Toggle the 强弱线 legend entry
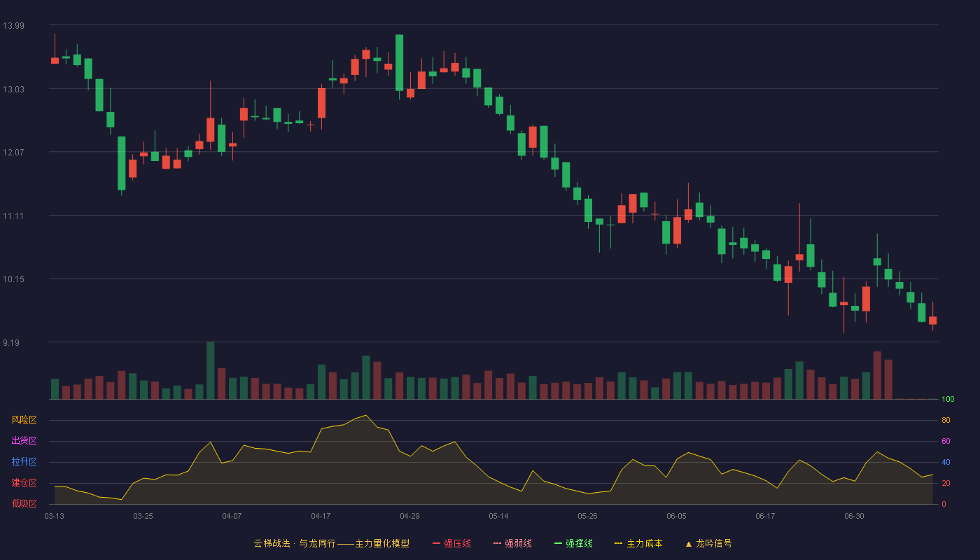 [512, 543]
